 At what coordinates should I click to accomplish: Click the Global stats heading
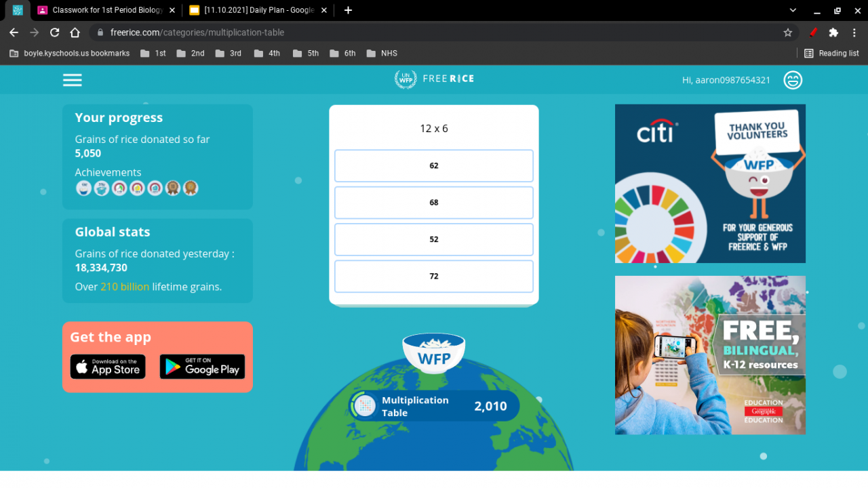113,232
